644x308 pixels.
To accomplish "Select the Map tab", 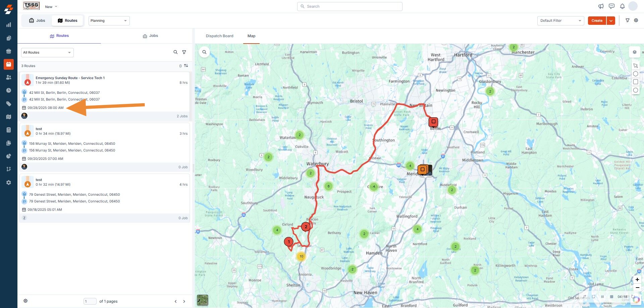I will [x=251, y=36].
